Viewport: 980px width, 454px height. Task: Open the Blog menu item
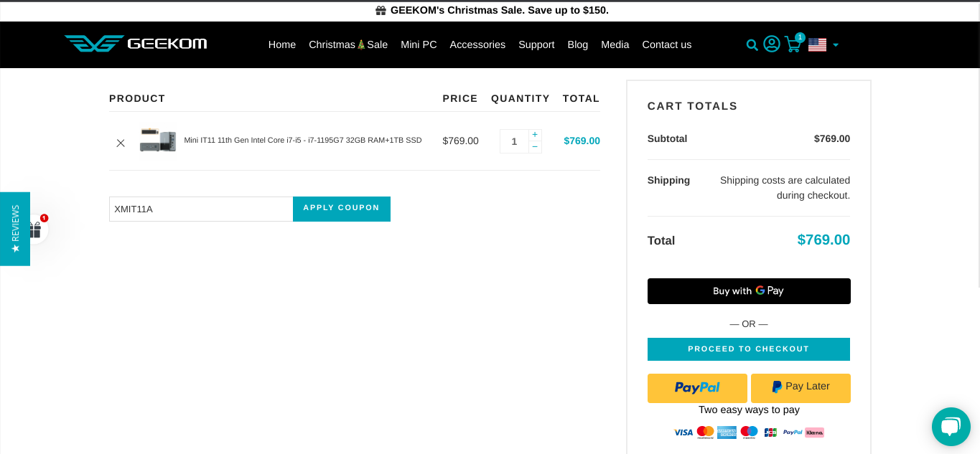[x=578, y=44]
